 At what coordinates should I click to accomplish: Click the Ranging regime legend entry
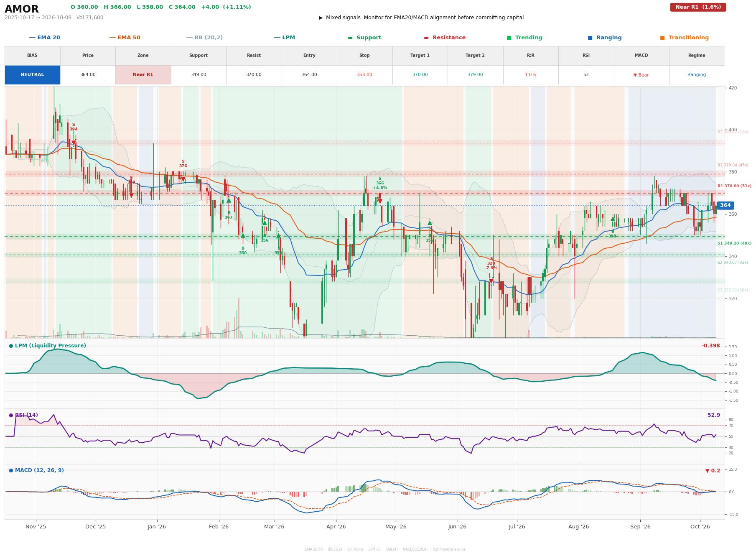coord(605,38)
